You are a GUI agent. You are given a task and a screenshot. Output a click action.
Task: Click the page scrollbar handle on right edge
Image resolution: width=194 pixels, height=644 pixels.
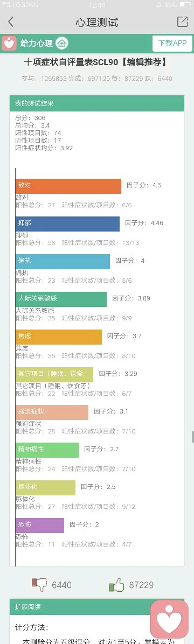(193, 437)
